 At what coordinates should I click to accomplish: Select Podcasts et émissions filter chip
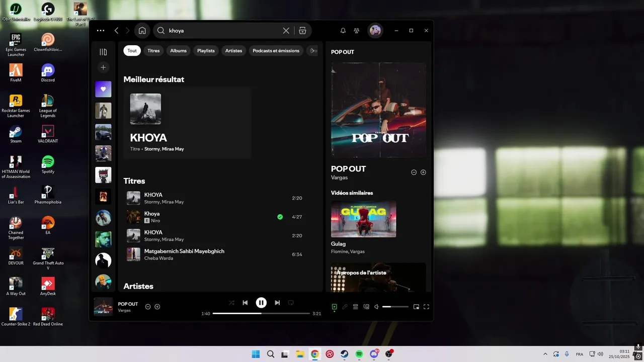pyautogui.click(x=276, y=51)
